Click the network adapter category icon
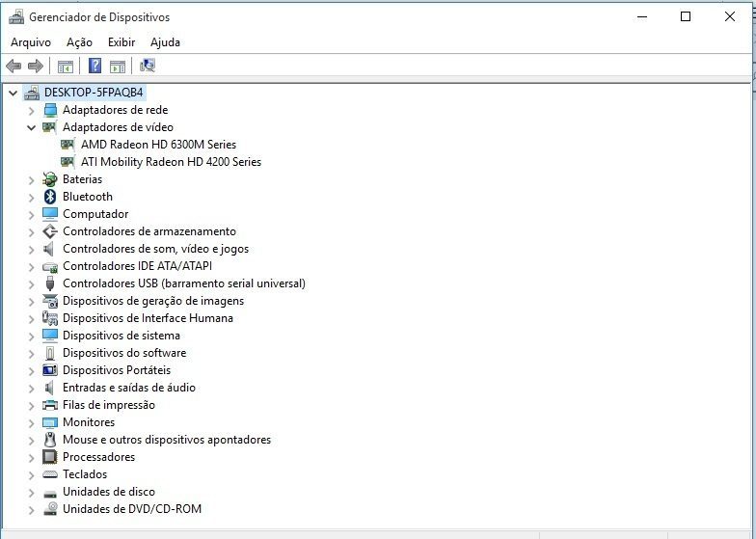The image size is (756, 539). point(50,110)
